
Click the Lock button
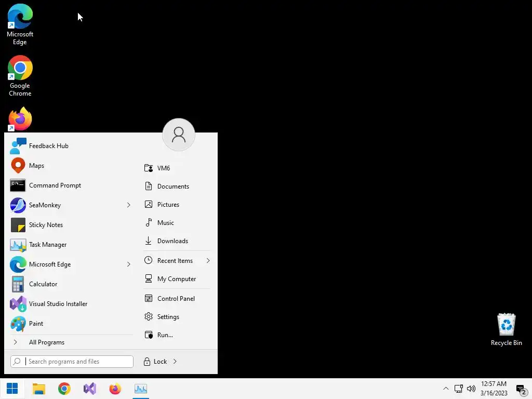[x=155, y=362]
